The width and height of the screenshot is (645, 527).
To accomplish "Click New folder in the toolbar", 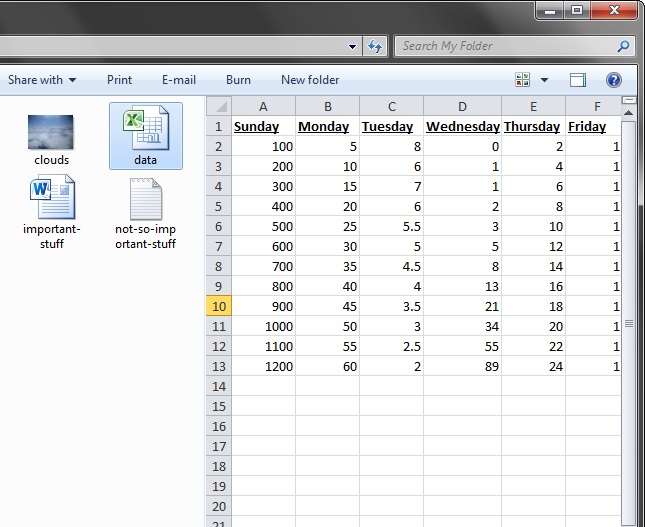I will pos(310,80).
